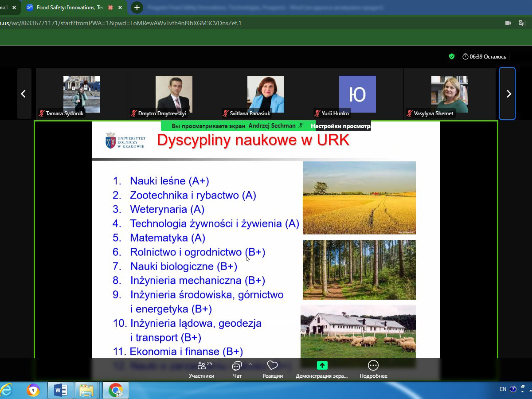Click text Technologia żywności i żywienia (A)
This screenshot has width=532, height=399.
[x=215, y=223]
